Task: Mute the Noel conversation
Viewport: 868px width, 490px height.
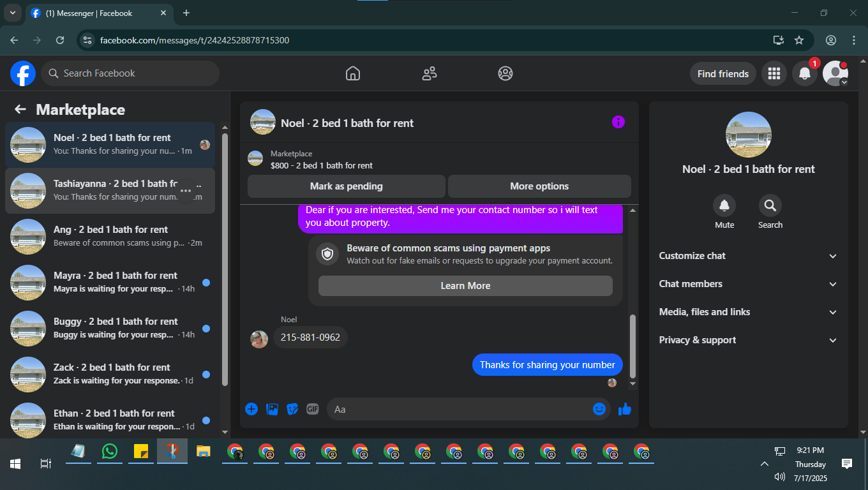Action: pos(724,205)
